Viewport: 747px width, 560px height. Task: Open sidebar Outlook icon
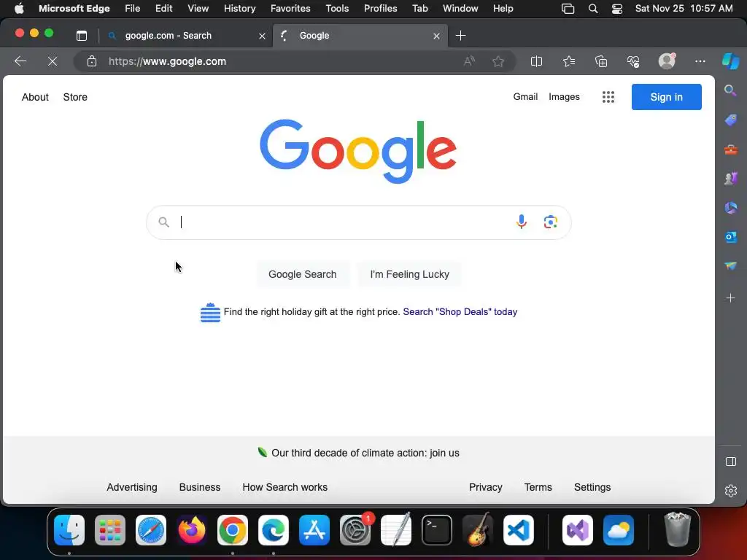730,236
